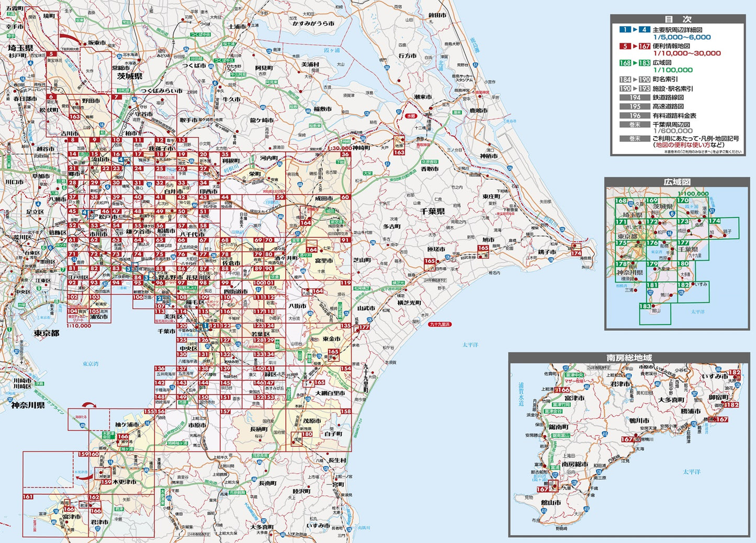Click the red 九十九里浜 label on the coast
The height and width of the screenshot is (543, 756).
coord(439,325)
